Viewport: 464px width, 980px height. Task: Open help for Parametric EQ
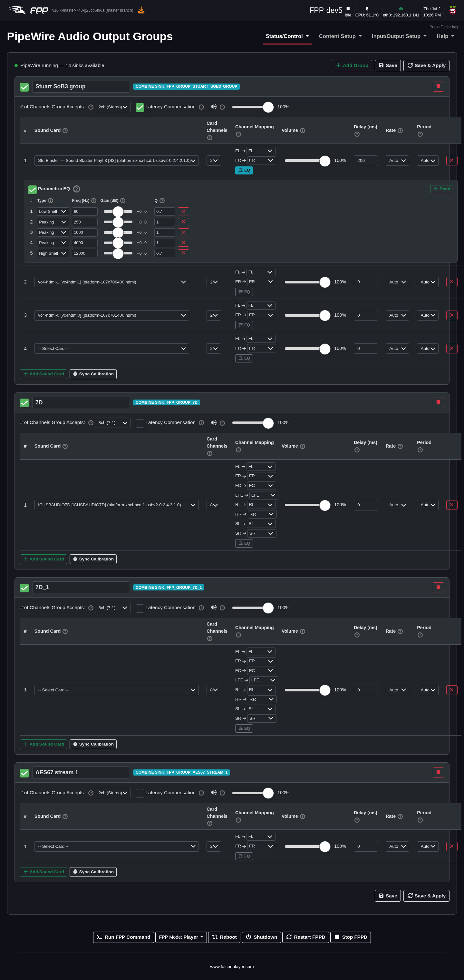pos(76,189)
